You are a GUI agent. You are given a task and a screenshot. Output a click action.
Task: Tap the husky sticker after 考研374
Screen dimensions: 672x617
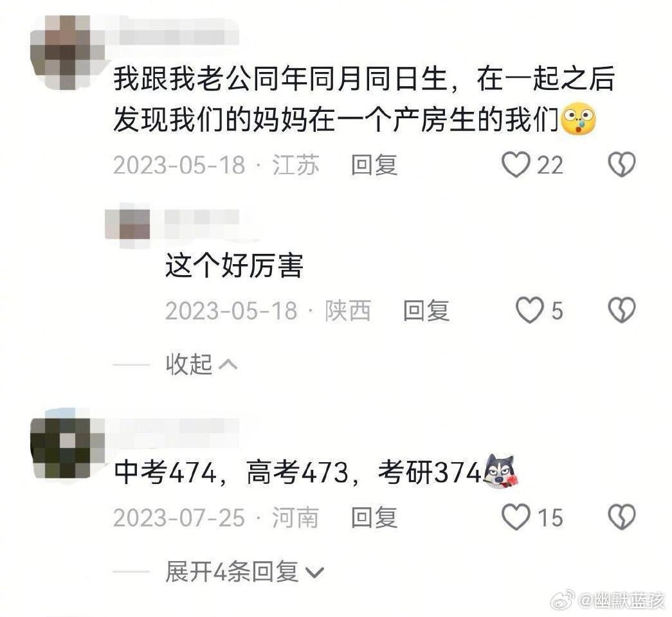(x=500, y=471)
